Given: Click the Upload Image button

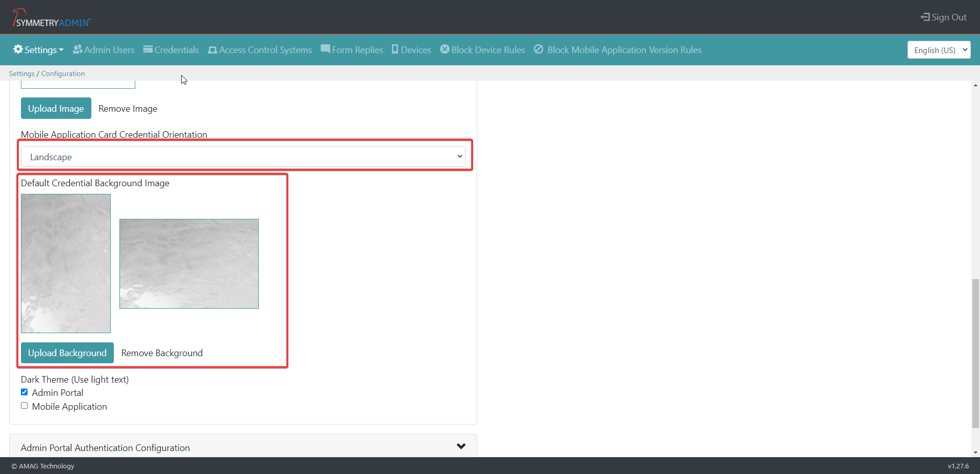Looking at the screenshot, I should point(56,108).
